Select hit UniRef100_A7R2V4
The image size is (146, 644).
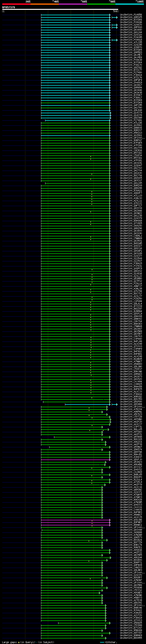click(x=131, y=409)
